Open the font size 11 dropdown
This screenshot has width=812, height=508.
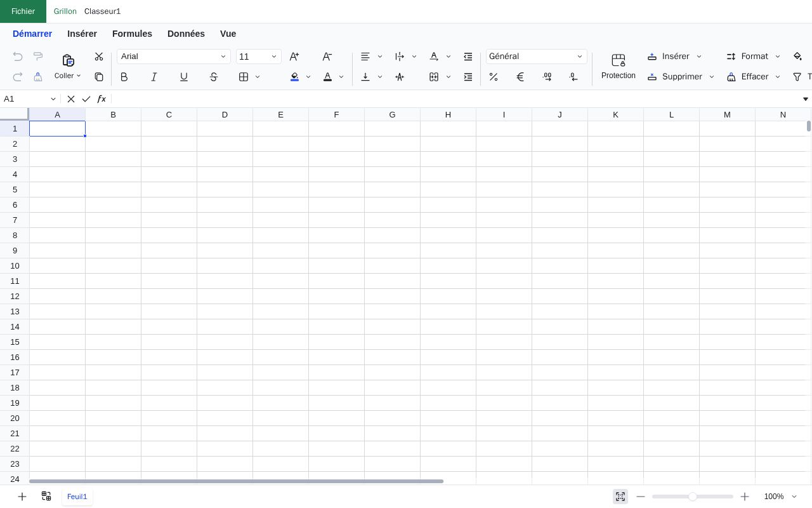(x=259, y=57)
